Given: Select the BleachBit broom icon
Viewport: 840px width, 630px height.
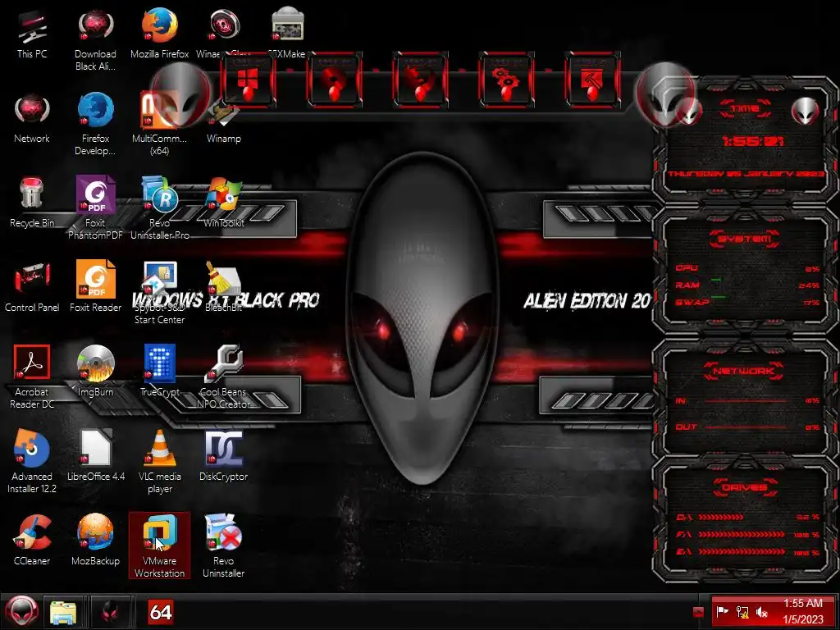Looking at the screenshot, I should click(223, 286).
